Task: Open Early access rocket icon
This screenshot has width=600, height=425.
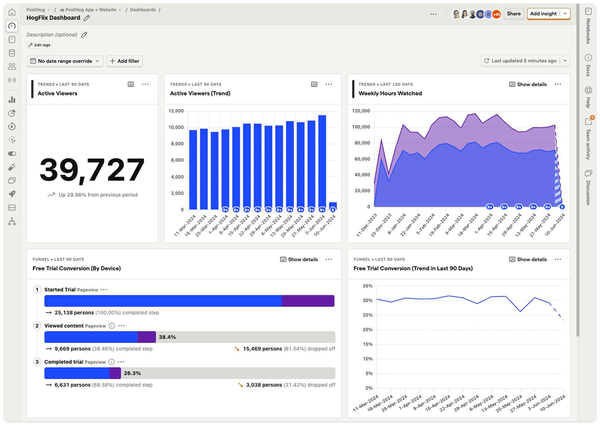Action: tap(12, 194)
